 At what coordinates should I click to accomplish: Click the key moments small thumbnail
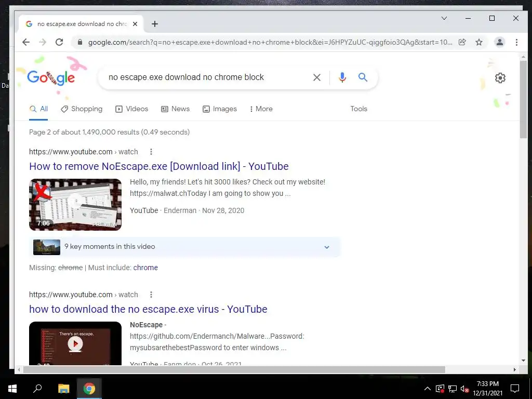47,247
